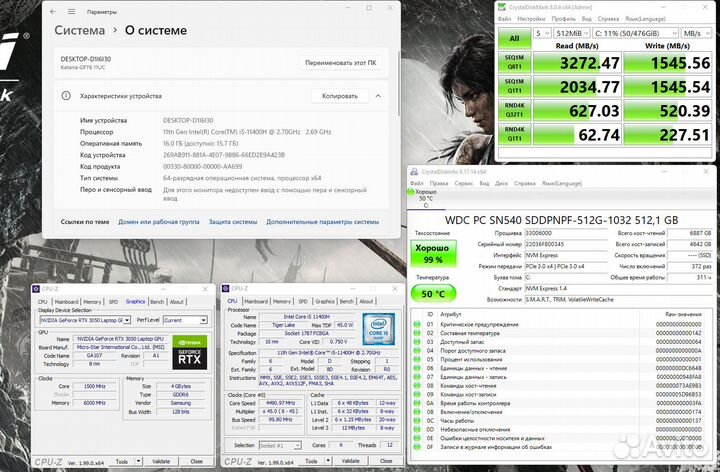The width and height of the screenshot is (720, 472).
Task: Open the Настройки menu in CrystalDiskMark
Action: click(531, 19)
